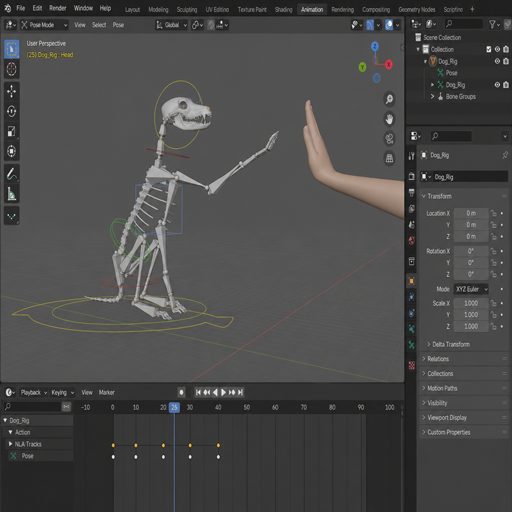This screenshot has height=512, width=512.
Task: Pin the Dog_Rig properties context
Action: point(505,155)
